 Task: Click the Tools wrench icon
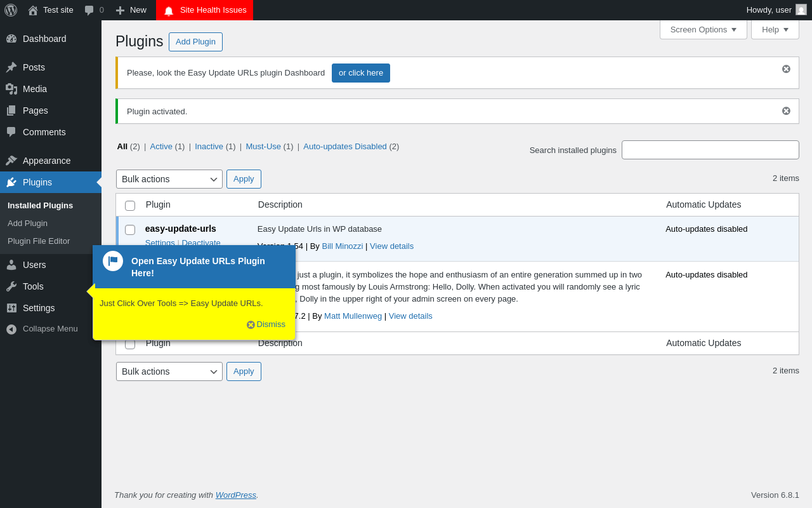point(11,286)
